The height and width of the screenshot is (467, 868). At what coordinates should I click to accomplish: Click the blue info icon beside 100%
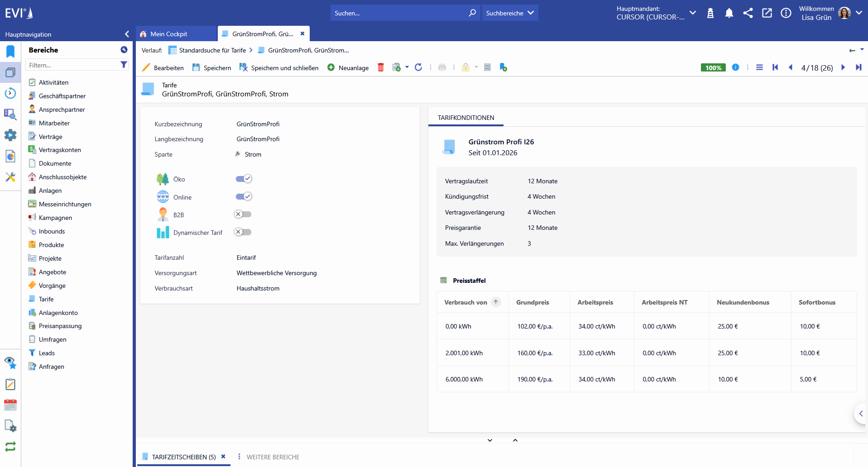click(735, 67)
